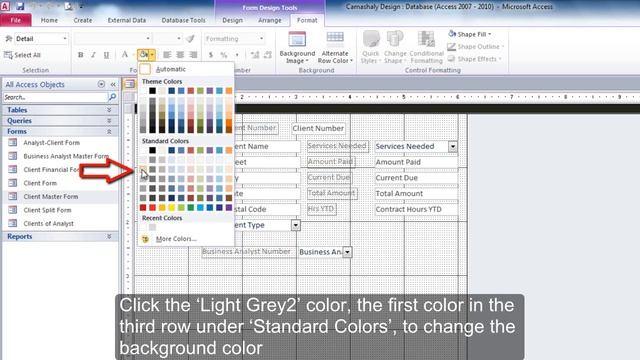Switch to the External Data tab
Viewport: 640px width, 360px height.
tap(127, 20)
